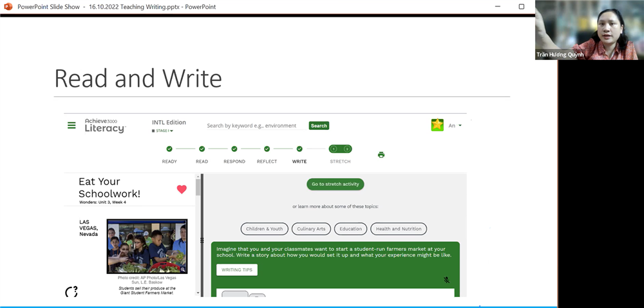644x308 pixels.
Task: Click the circular accessibility icon at bottom left
Action: click(71, 292)
